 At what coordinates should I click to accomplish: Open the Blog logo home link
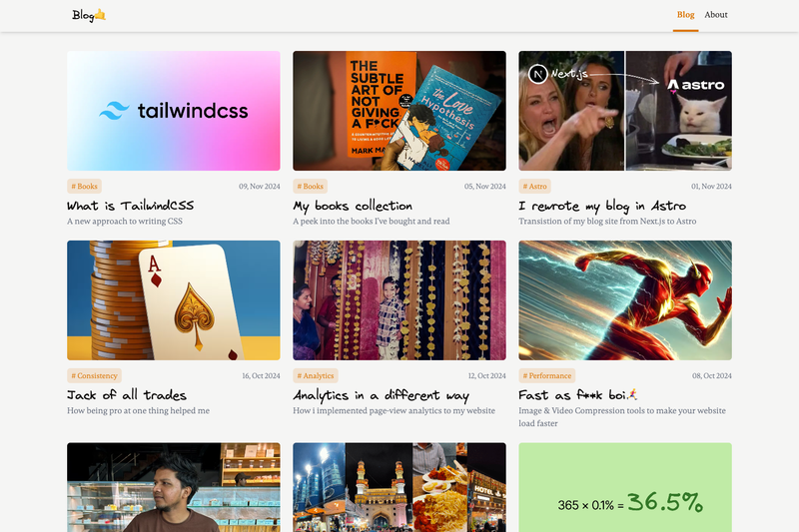pyautogui.click(x=89, y=15)
